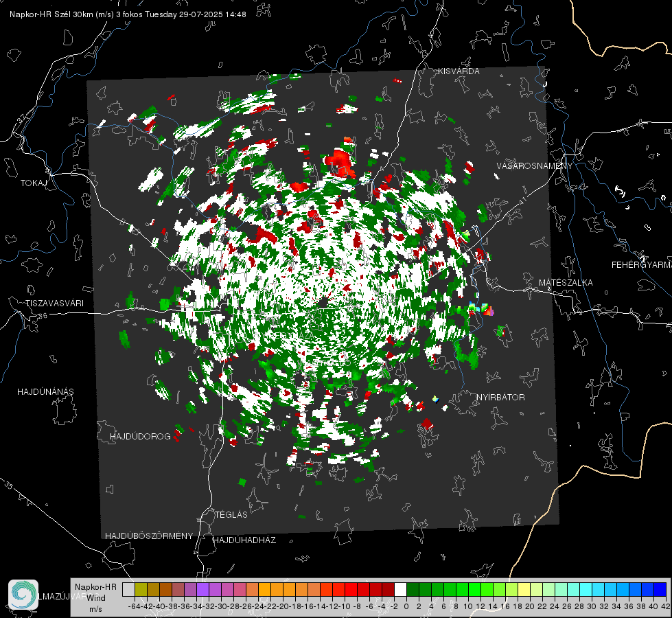Select the HAJDÚNÁNÁS label

click(45, 392)
